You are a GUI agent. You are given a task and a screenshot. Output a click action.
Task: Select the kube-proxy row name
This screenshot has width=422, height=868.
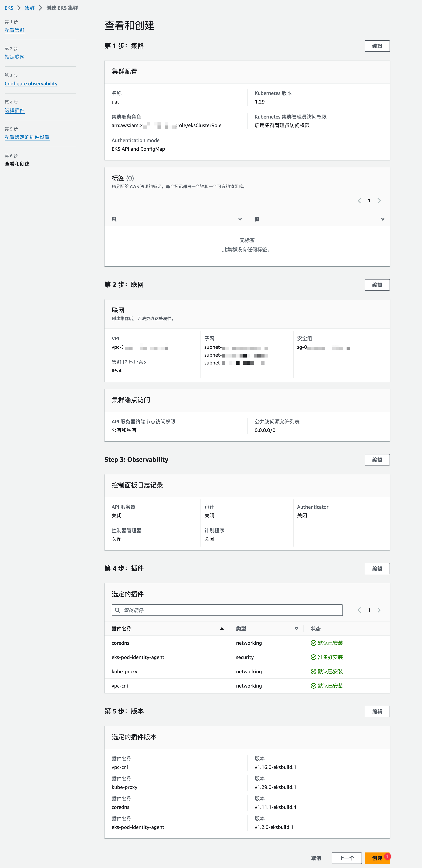125,671
